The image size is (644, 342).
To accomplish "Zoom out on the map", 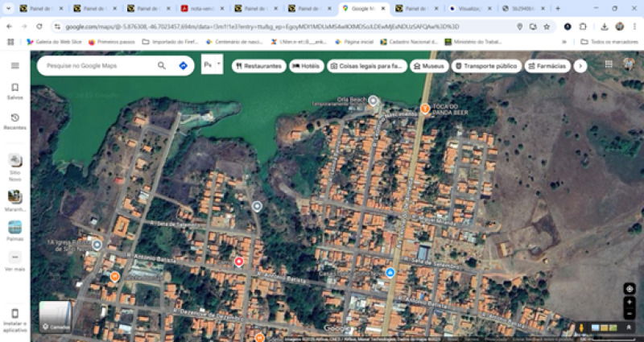I will (x=630, y=314).
